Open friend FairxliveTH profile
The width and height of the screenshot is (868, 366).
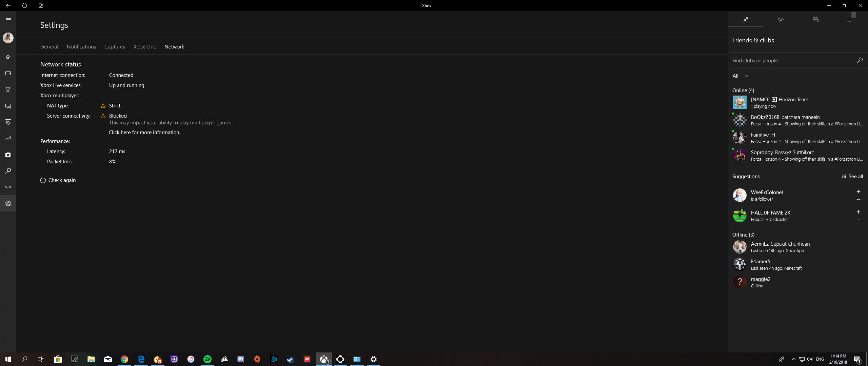(x=798, y=138)
